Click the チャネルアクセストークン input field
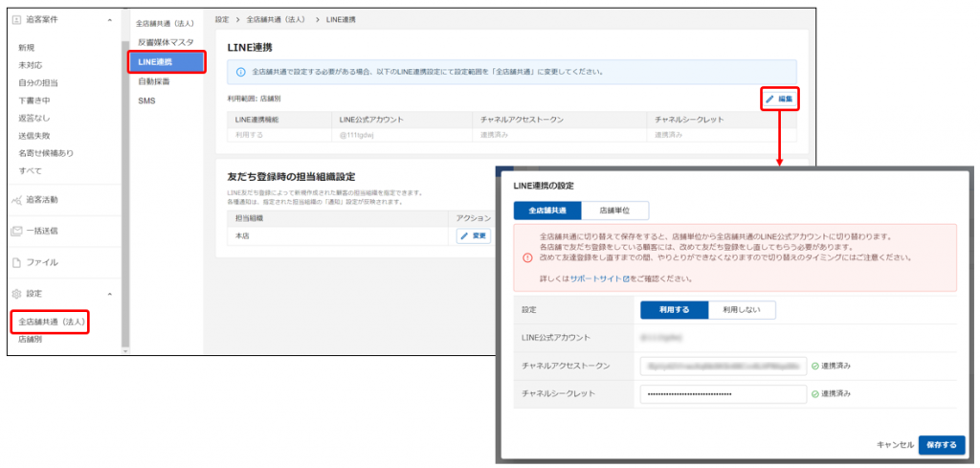The image size is (980, 468). point(724,367)
